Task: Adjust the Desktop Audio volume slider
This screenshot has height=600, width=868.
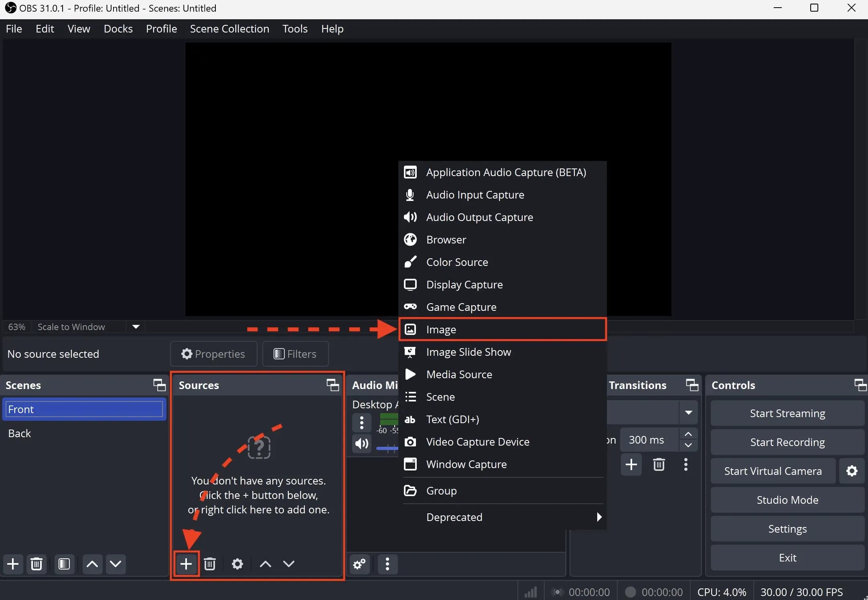Action: pos(387,449)
